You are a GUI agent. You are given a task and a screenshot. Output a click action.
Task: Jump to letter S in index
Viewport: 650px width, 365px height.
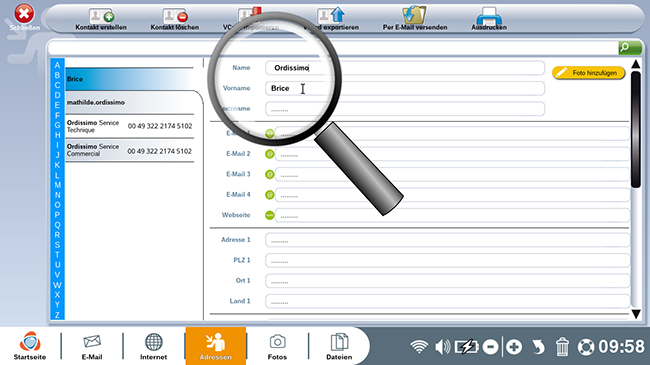57,245
